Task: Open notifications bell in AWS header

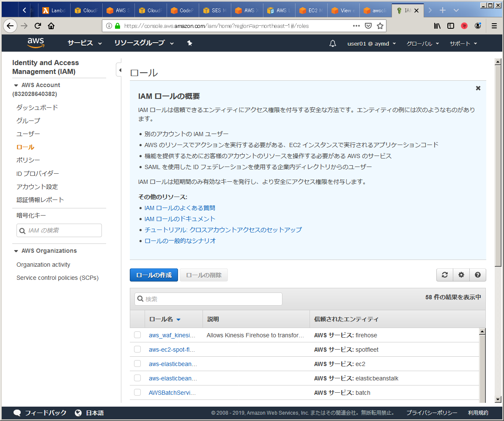Action: coord(333,44)
